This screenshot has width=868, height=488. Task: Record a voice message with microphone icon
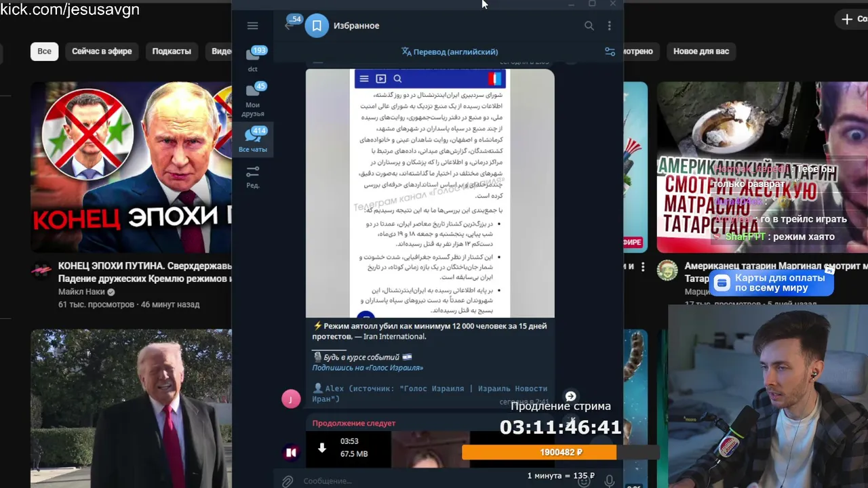(x=609, y=481)
